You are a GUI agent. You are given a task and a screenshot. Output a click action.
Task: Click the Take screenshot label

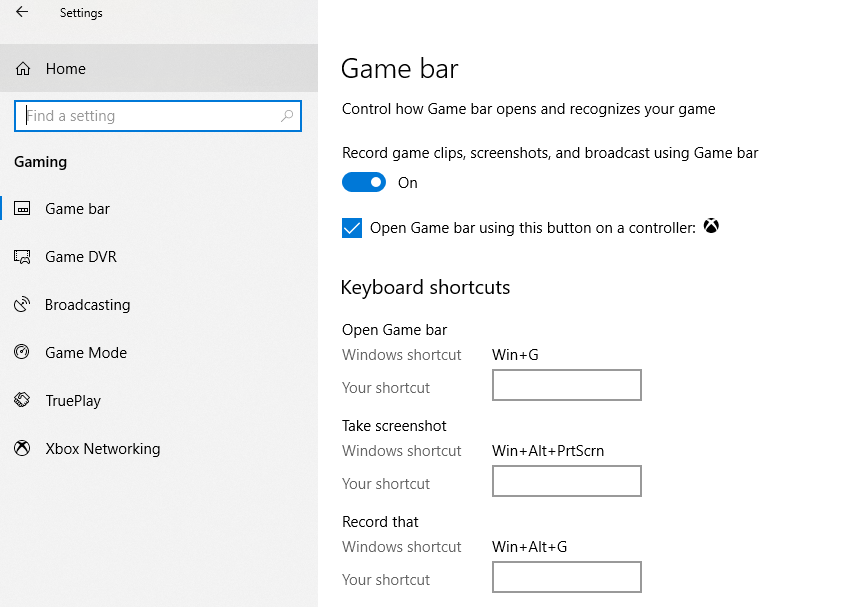tap(394, 426)
